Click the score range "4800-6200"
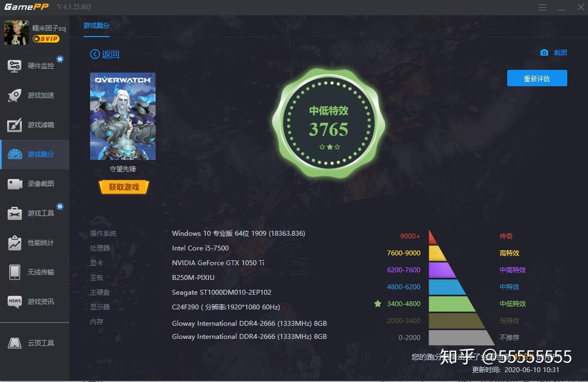Screen dimensions: 588x382 point(403,287)
